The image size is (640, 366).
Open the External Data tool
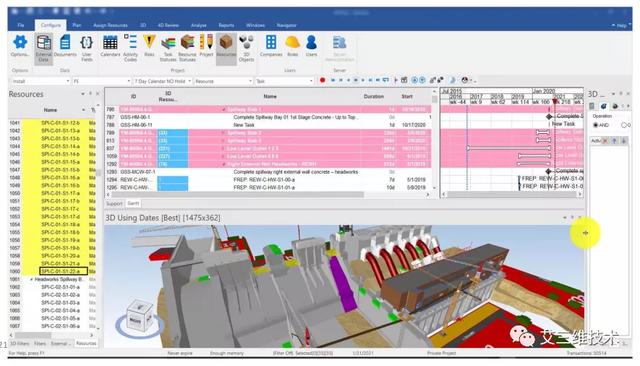43,48
